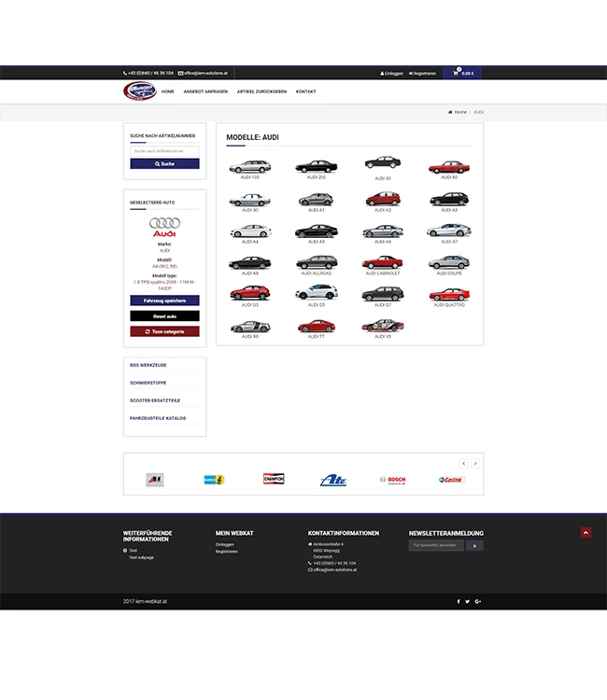The width and height of the screenshot is (607, 700).
Task: Open the Google Plus footer icon
Action: pyautogui.click(x=477, y=601)
